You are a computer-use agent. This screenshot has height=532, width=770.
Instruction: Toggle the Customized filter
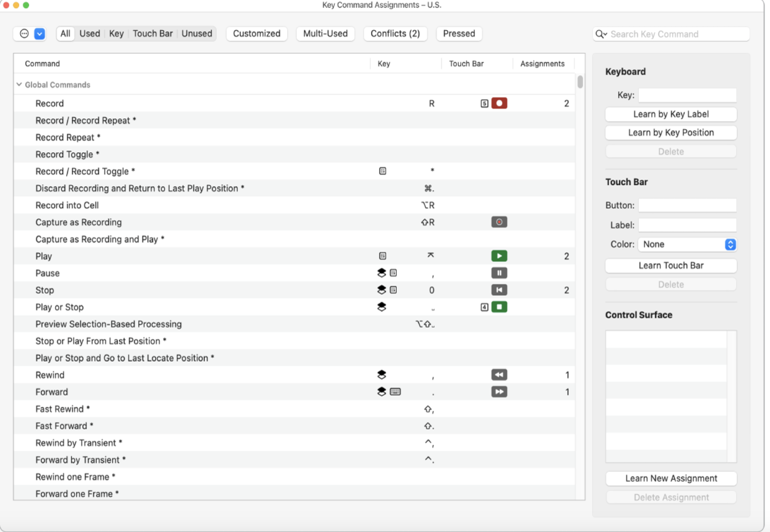click(x=257, y=34)
